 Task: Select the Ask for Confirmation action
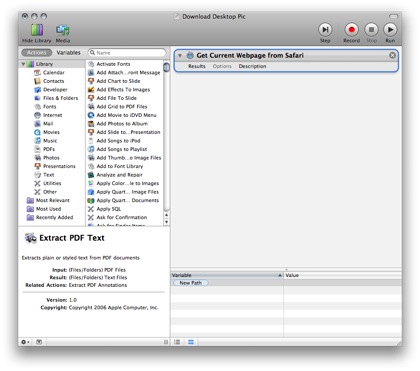pyautogui.click(x=122, y=217)
